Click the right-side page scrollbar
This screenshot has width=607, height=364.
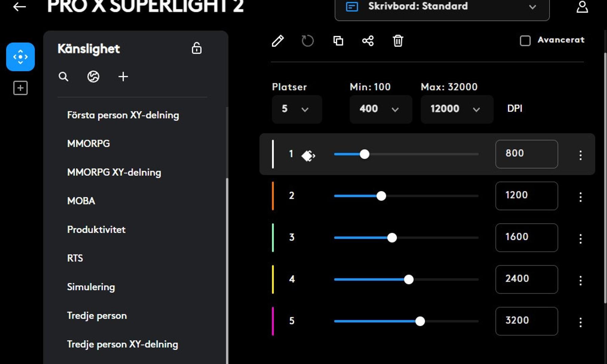pos(605,178)
